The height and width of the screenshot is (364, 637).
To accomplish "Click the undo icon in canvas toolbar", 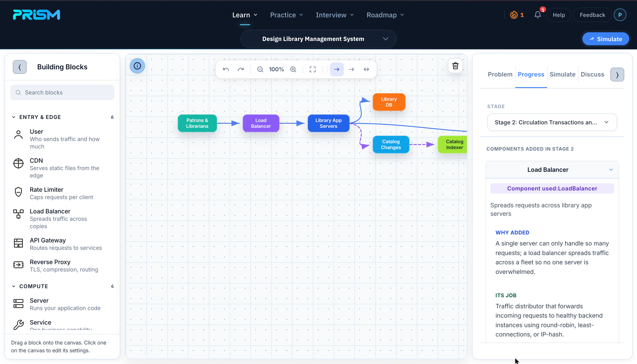I will click(x=226, y=69).
